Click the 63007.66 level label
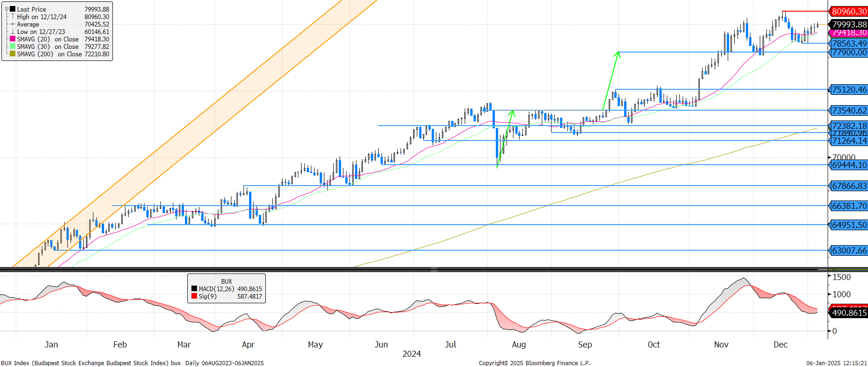868x367 pixels. pyautogui.click(x=848, y=251)
